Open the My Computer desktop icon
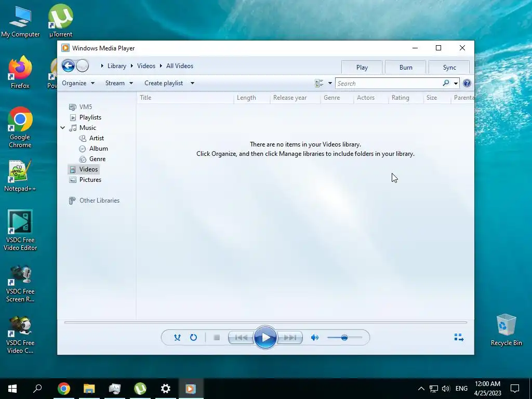The width and height of the screenshot is (532, 399). point(20,21)
